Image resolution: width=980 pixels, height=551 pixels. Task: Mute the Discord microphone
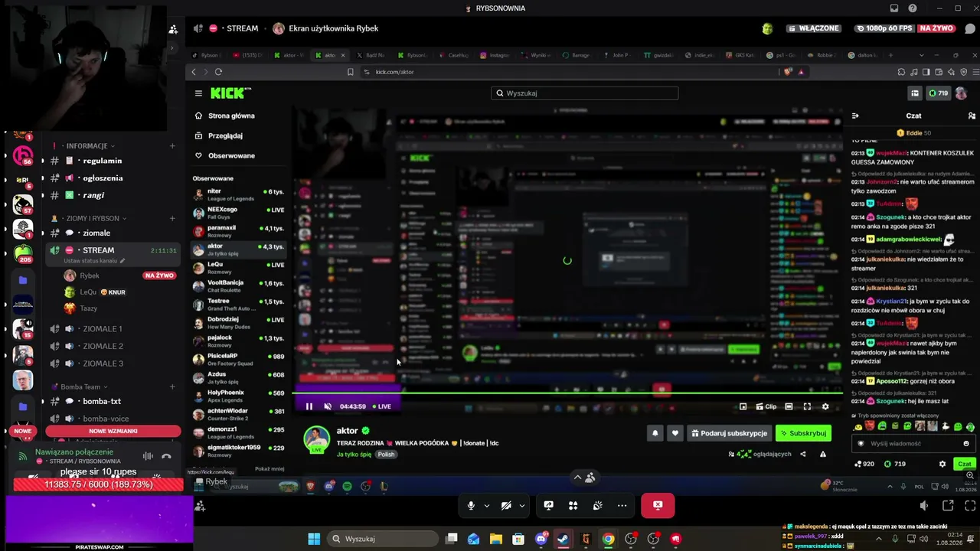[x=471, y=505]
